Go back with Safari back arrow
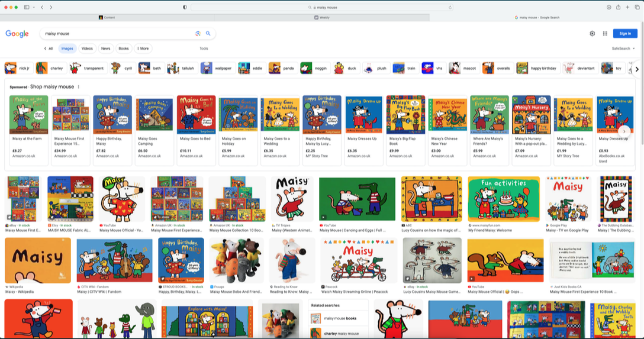The height and width of the screenshot is (339, 644). coord(42,7)
